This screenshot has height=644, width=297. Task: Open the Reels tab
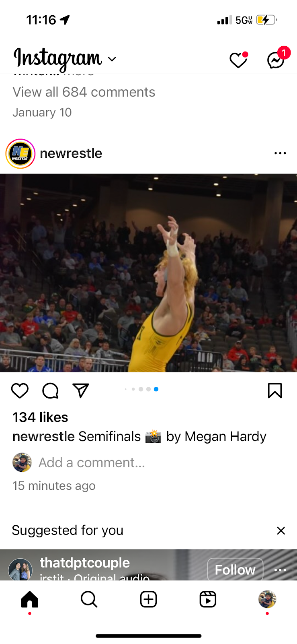click(x=208, y=599)
